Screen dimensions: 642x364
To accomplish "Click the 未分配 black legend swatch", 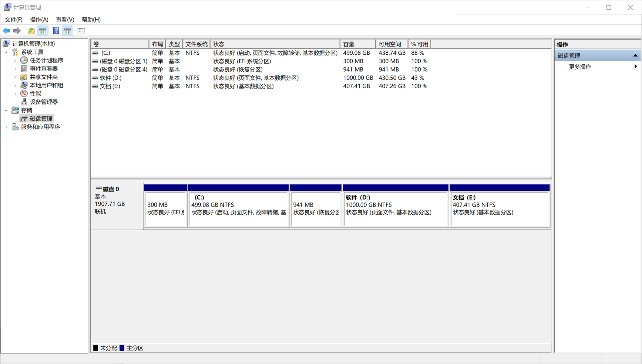I will 95,348.
